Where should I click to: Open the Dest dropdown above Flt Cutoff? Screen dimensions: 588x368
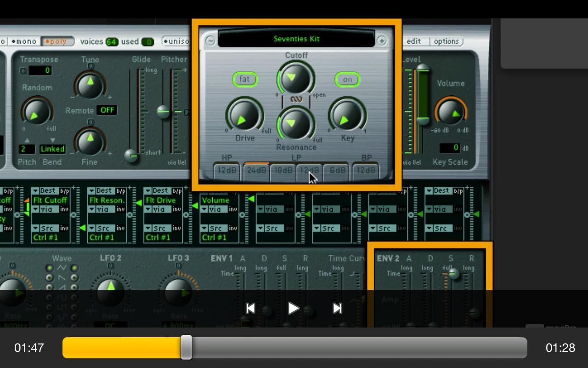[x=45, y=191]
